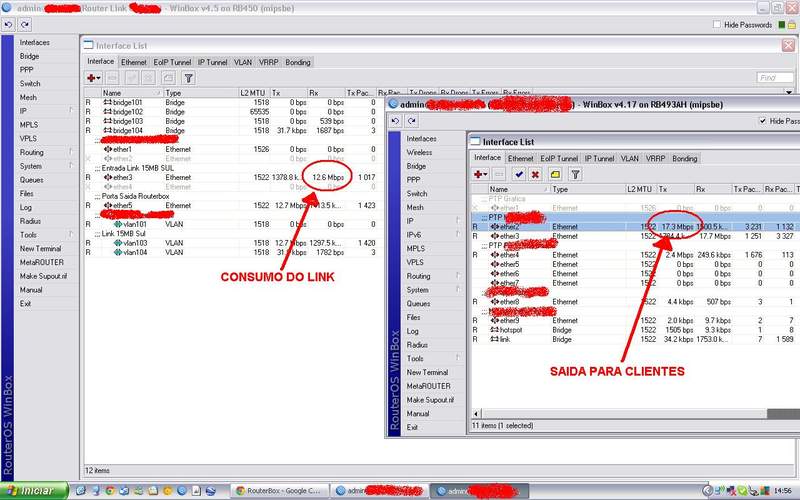Toggle Hide Passwords in the front WinBox window
The height and width of the screenshot is (500, 800).
(763, 121)
